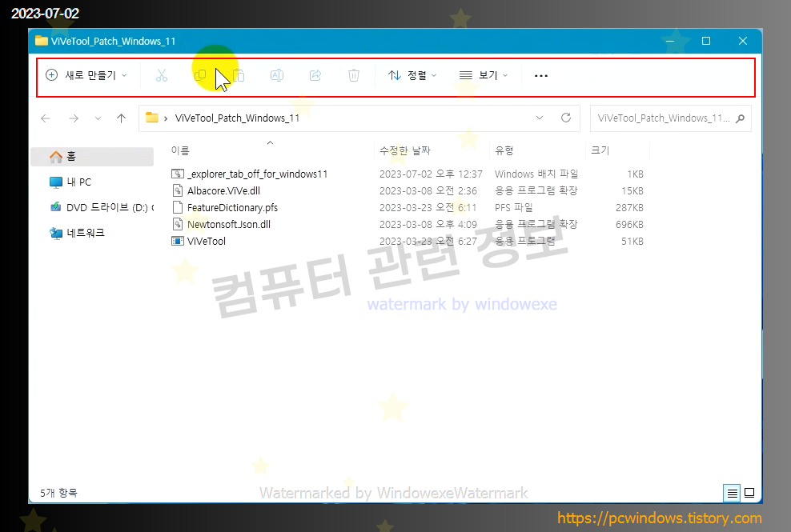The height and width of the screenshot is (532, 791).
Task: Minimize the ViVeTool_Patch_Windows_11 window
Action: 670,41
